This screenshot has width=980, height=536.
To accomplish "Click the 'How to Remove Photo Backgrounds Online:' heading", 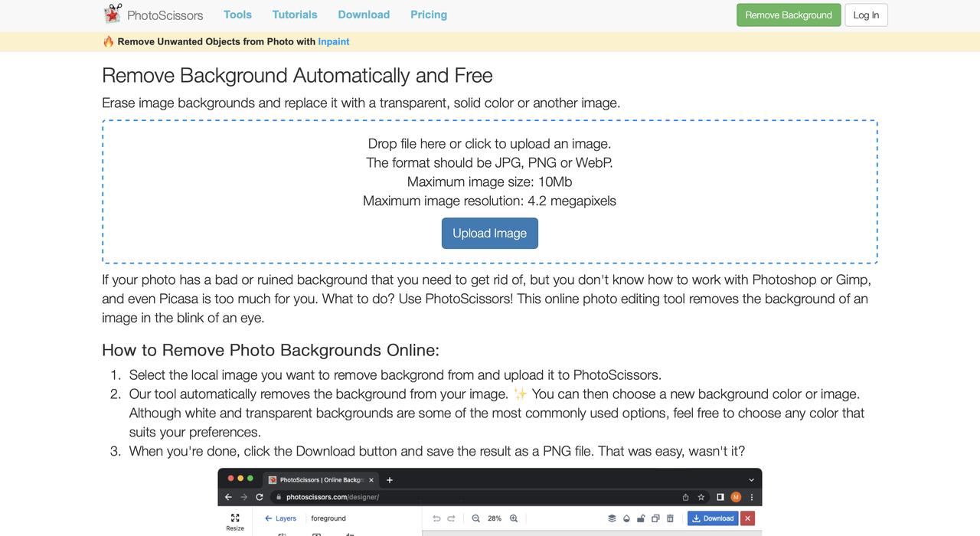I will tap(271, 350).
